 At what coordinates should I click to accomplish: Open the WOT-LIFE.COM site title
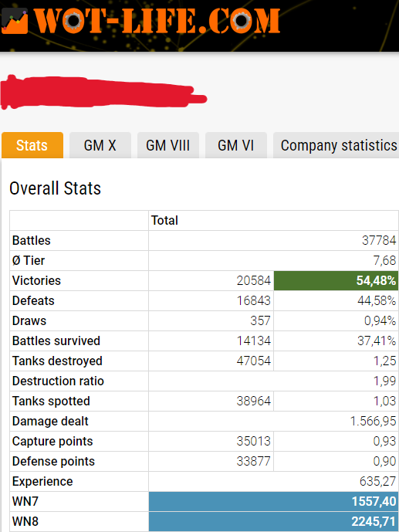tap(157, 21)
